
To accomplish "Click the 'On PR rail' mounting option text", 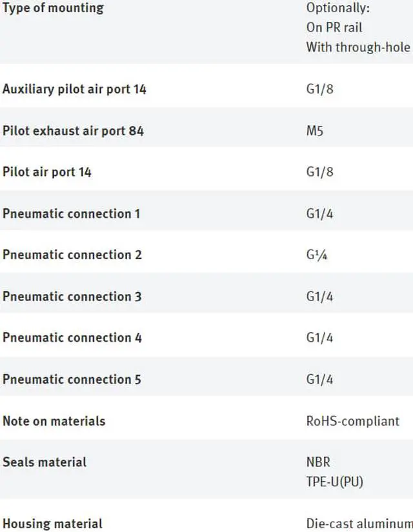I will coord(334,28).
